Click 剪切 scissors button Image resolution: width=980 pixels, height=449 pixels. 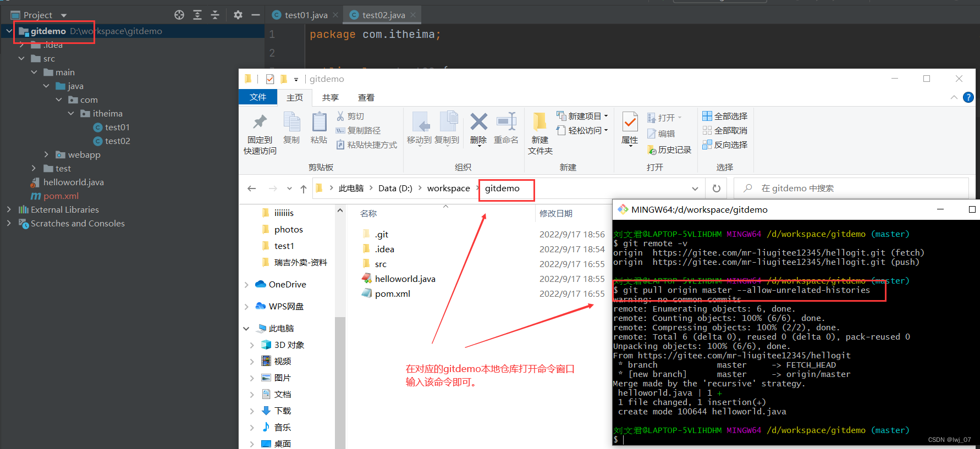pos(350,117)
